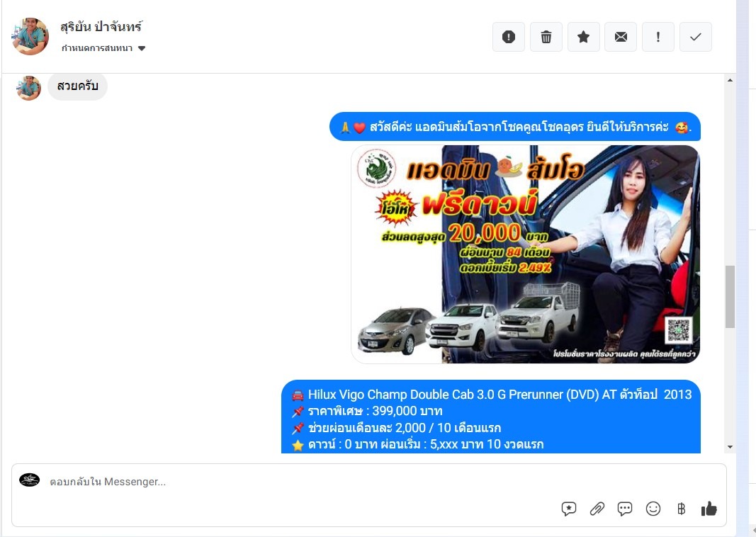The image size is (756, 537).
Task: Click the chat scrollbar thumb
Action: click(x=730, y=296)
